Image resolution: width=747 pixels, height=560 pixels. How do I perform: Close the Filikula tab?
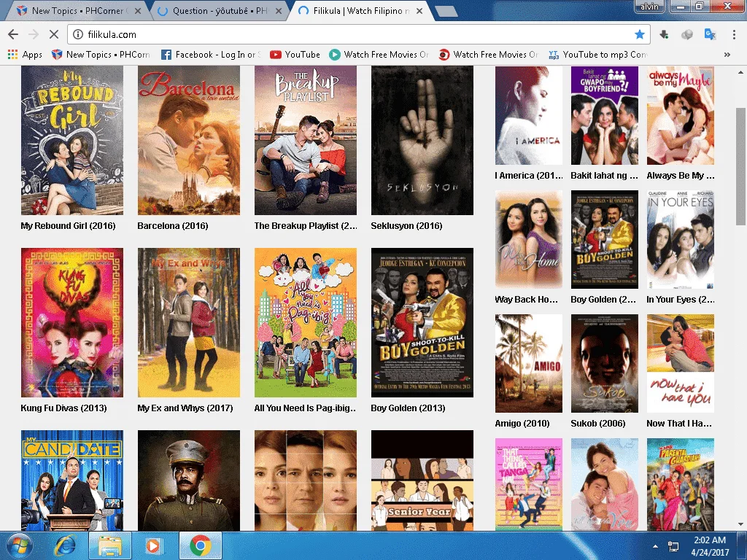pyautogui.click(x=419, y=10)
